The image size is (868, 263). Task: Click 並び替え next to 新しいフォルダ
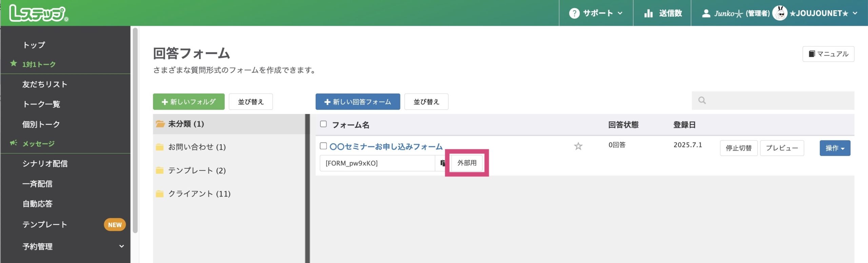[251, 101]
